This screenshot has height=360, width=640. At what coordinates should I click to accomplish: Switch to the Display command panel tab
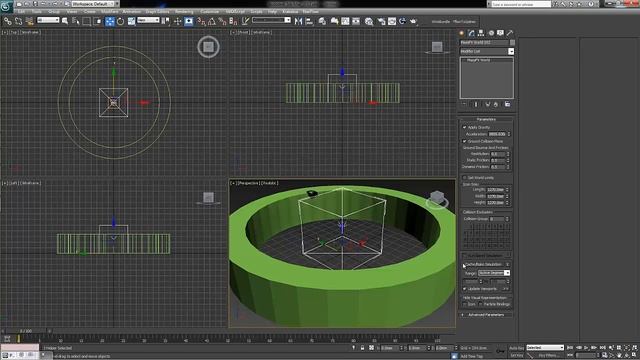500,33
